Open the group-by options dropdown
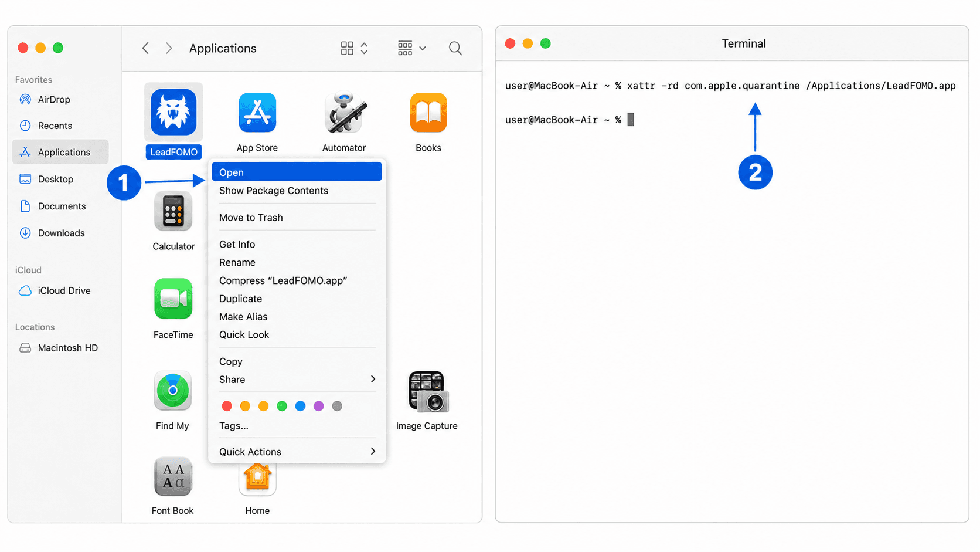The image size is (980, 552). tap(411, 48)
